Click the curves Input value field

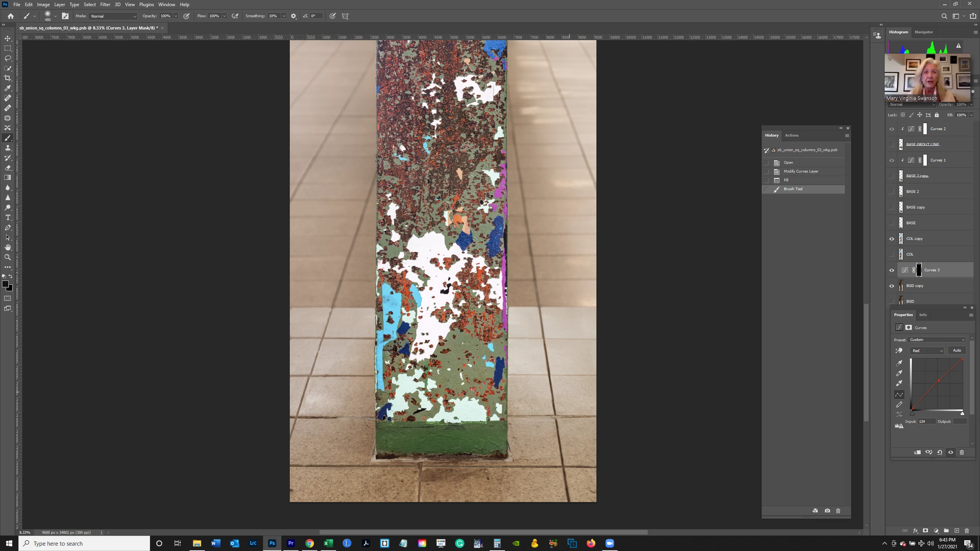(x=926, y=421)
